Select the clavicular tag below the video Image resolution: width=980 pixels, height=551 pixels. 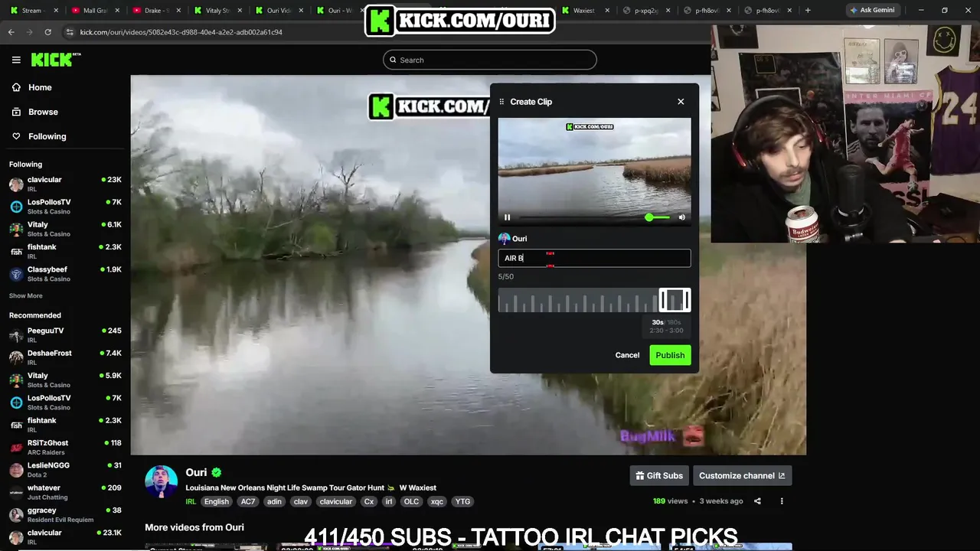pyautogui.click(x=336, y=501)
